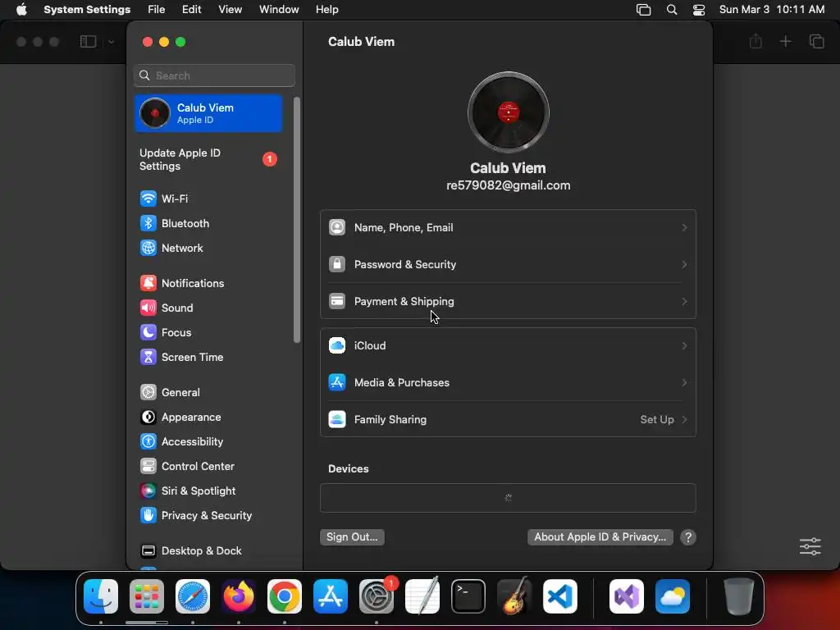
Task: Launch GarageBand from the Dock
Action: coord(514,596)
